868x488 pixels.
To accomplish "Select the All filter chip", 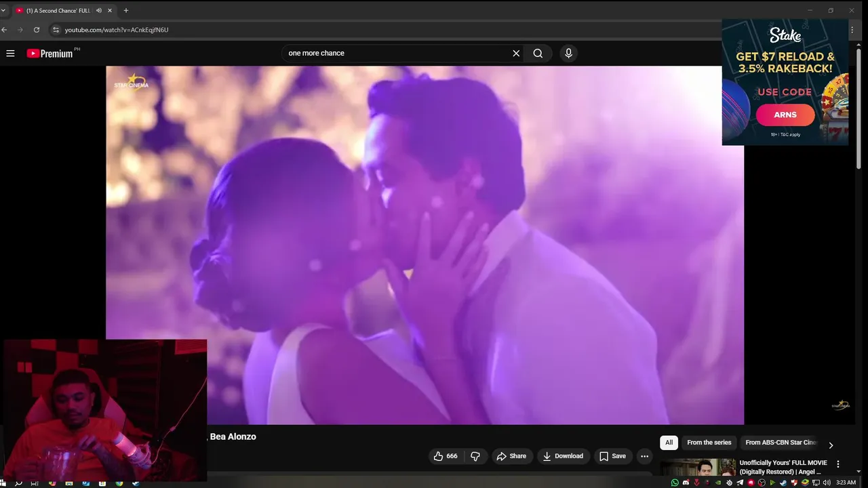I will click(x=669, y=443).
